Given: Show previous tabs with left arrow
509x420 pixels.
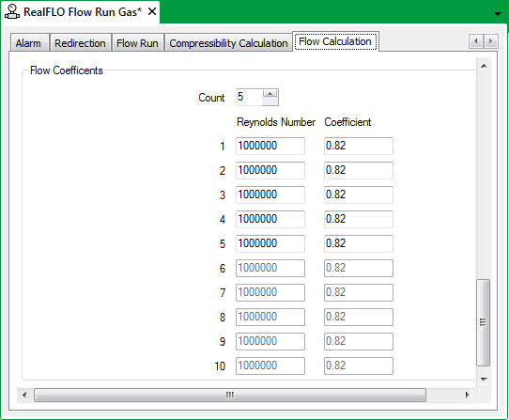Looking at the screenshot, I should click(476, 41).
